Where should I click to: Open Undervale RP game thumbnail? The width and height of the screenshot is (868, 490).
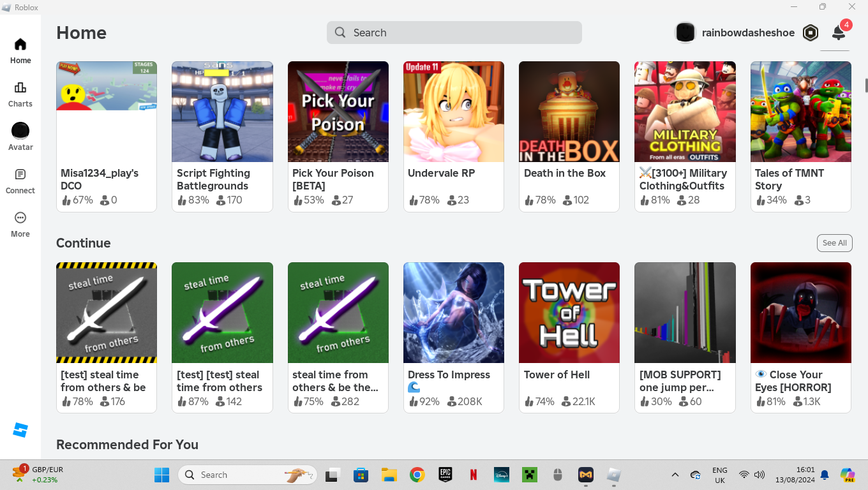[x=454, y=112]
